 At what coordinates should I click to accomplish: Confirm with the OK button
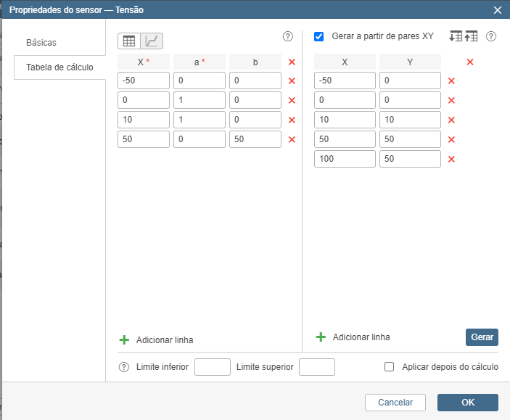click(467, 403)
